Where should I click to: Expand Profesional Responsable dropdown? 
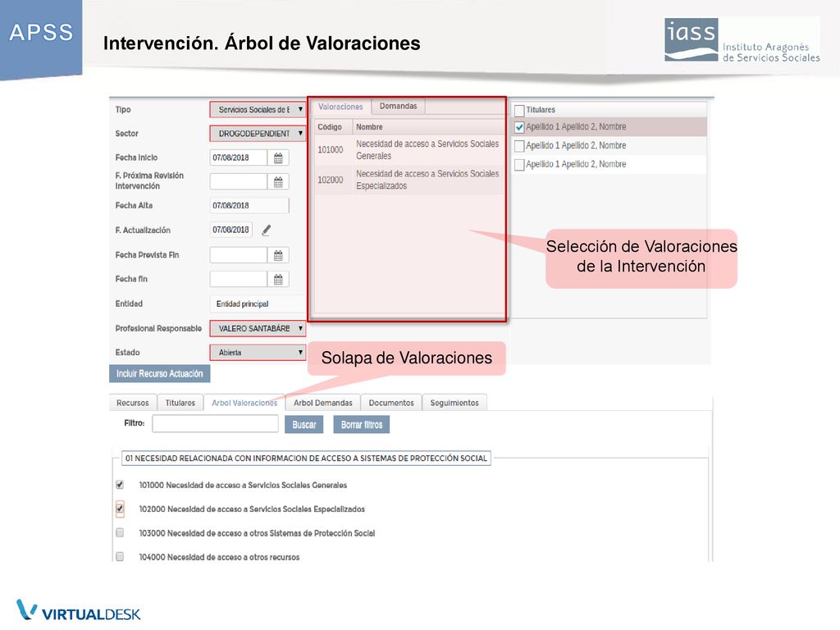click(258, 328)
